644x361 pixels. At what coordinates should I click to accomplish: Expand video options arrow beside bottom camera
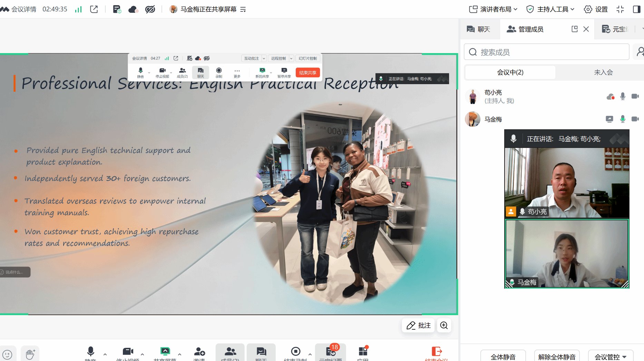tap(142, 354)
